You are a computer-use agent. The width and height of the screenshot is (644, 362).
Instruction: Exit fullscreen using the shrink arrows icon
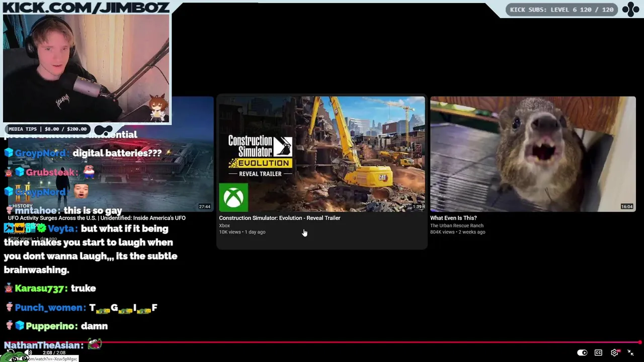tap(630, 352)
